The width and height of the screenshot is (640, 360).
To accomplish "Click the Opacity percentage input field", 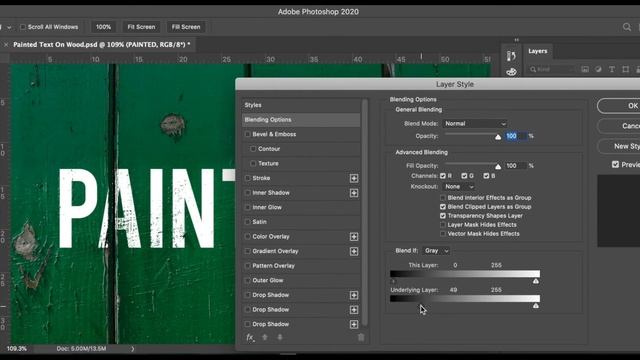I will click(x=516, y=136).
